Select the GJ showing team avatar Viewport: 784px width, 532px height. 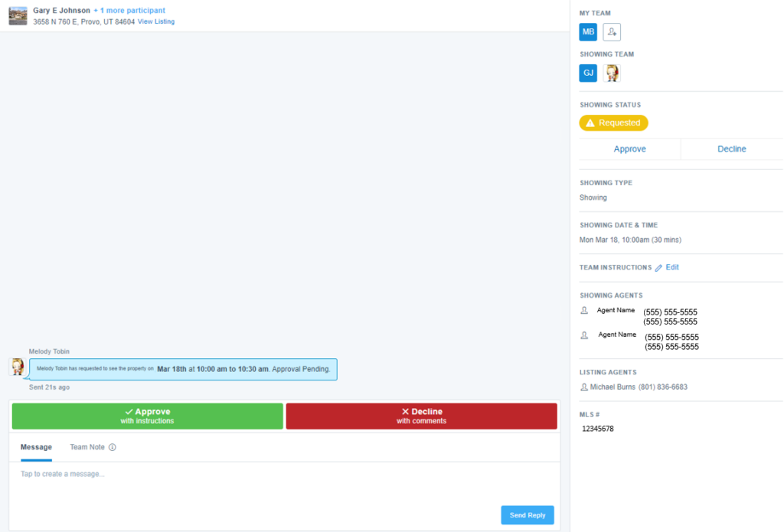[x=588, y=73]
